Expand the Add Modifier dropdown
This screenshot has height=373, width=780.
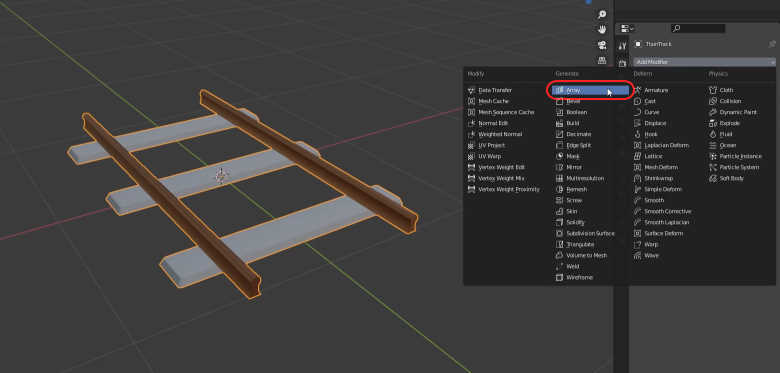tap(704, 62)
